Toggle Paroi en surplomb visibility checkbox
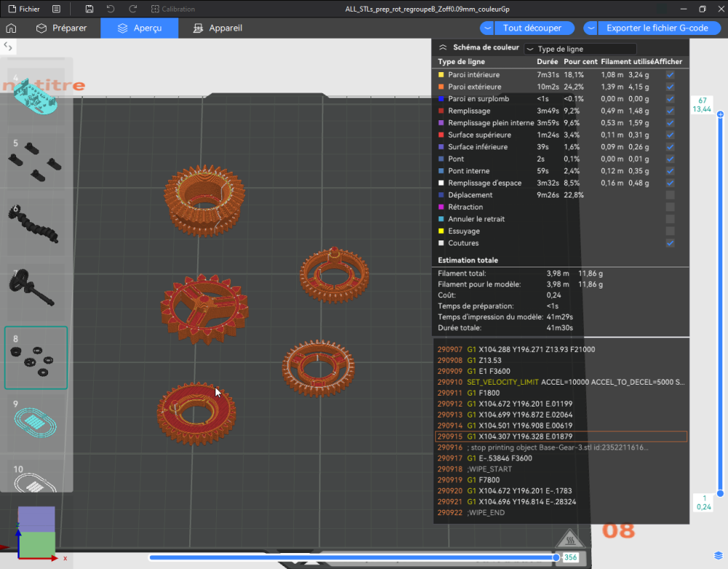 tap(670, 99)
